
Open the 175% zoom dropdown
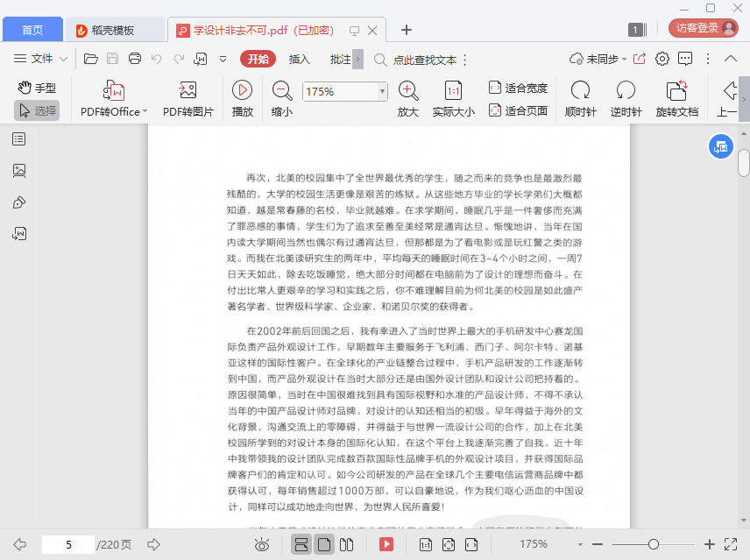382,91
